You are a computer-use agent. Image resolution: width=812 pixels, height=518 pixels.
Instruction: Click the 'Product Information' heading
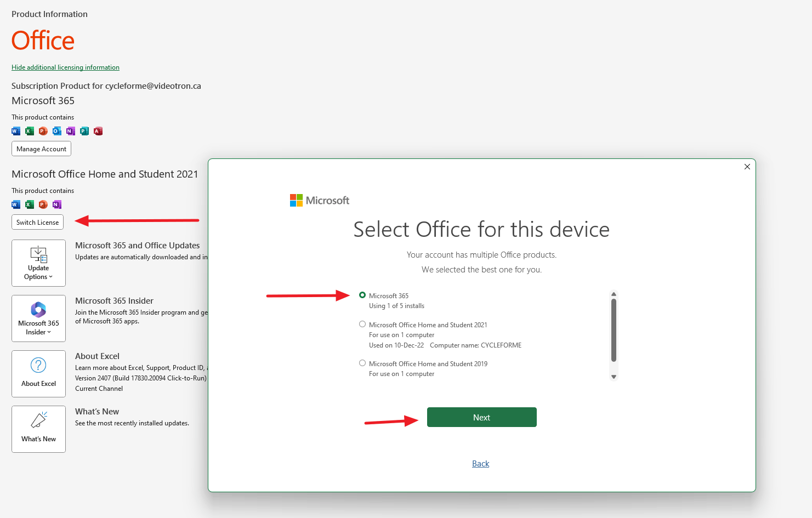[x=49, y=14]
